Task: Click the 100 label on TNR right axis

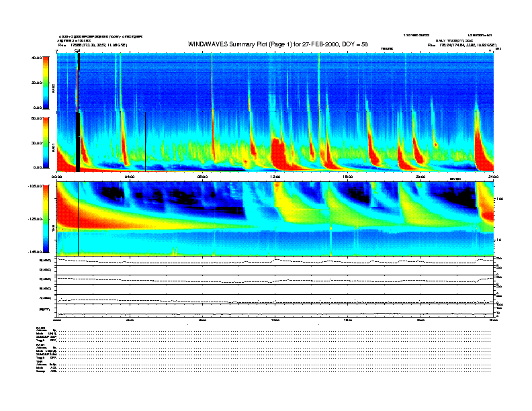Action: point(500,199)
